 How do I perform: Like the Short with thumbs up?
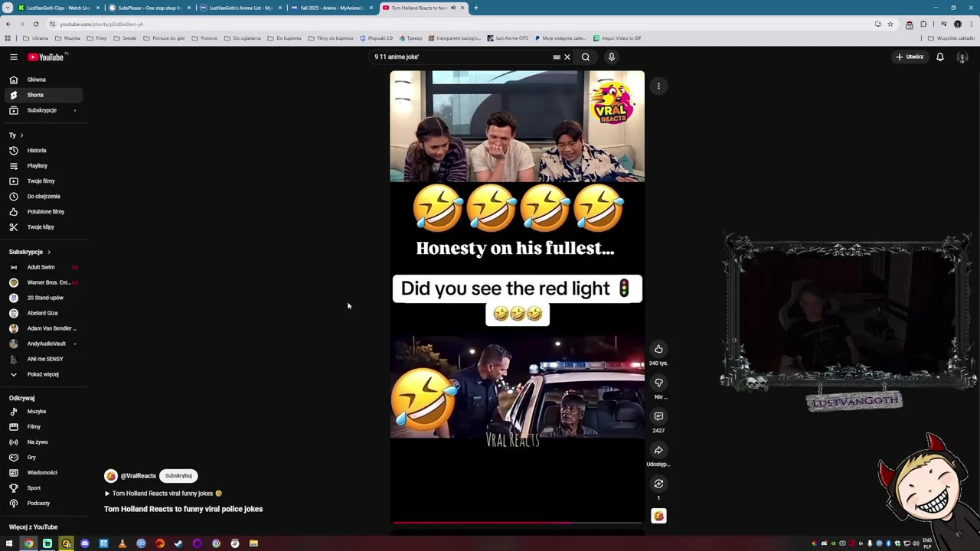pyautogui.click(x=658, y=349)
